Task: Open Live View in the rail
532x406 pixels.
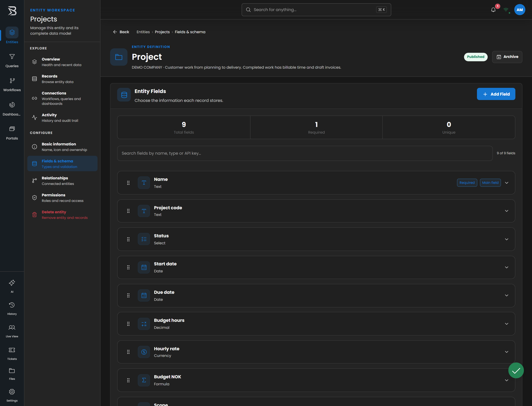Action: (12, 331)
